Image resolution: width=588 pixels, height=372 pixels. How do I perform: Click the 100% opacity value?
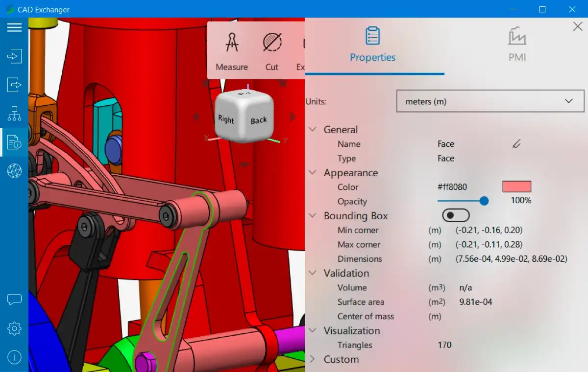pos(521,200)
